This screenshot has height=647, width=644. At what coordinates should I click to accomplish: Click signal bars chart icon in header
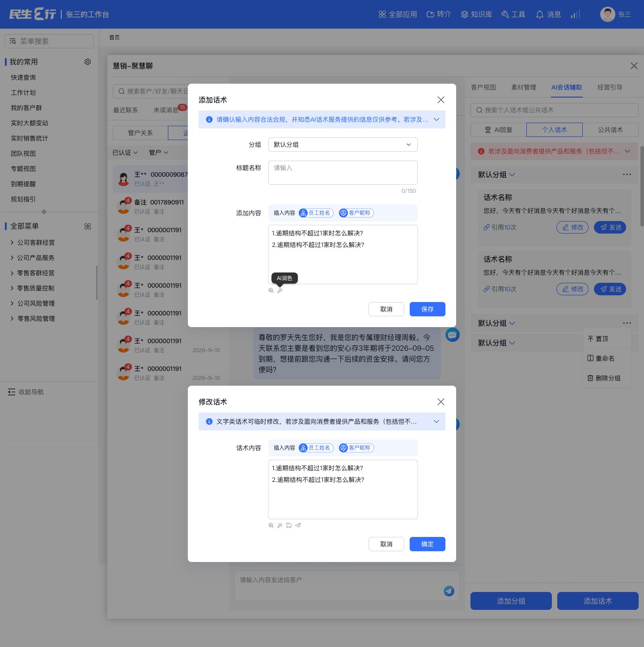[576, 14]
